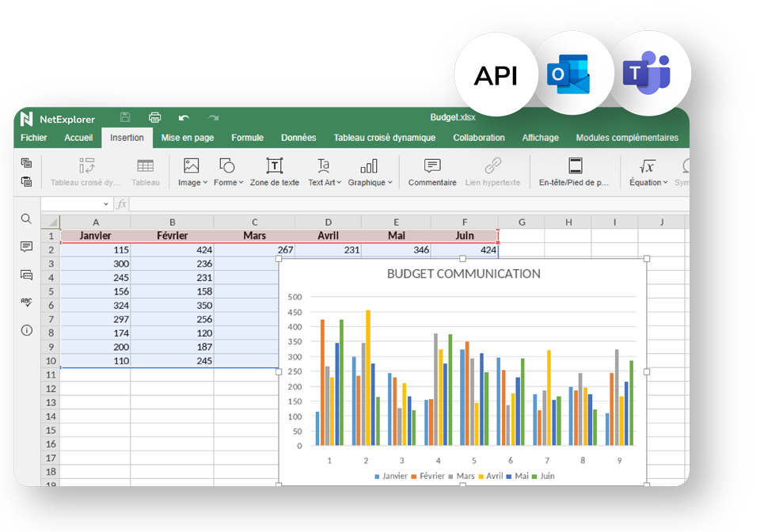This screenshot has width=779, height=532.
Task: Add a Commentaire from ribbon
Action: pos(432,172)
